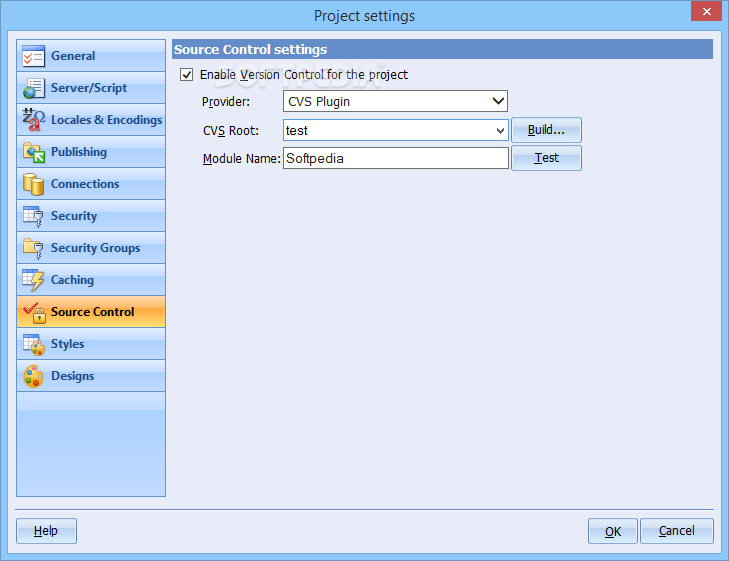This screenshot has width=729, height=561.
Task: Click the Caching lightning bolt icon
Action: click(x=33, y=280)
